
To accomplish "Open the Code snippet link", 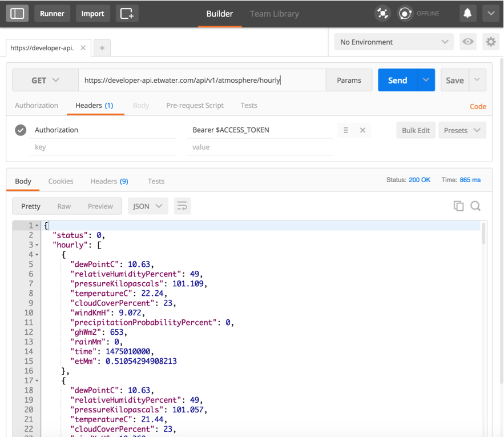I will coord(478,106).
